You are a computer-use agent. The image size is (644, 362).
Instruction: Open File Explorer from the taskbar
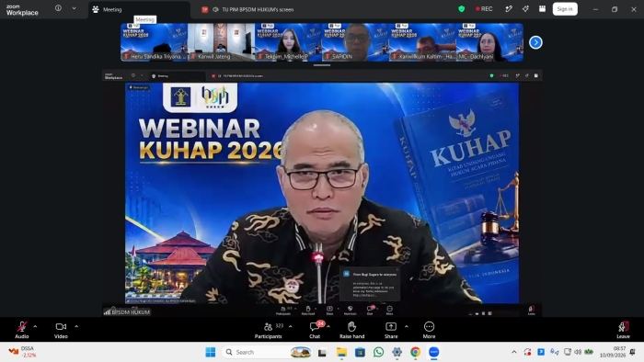(341, 352)
